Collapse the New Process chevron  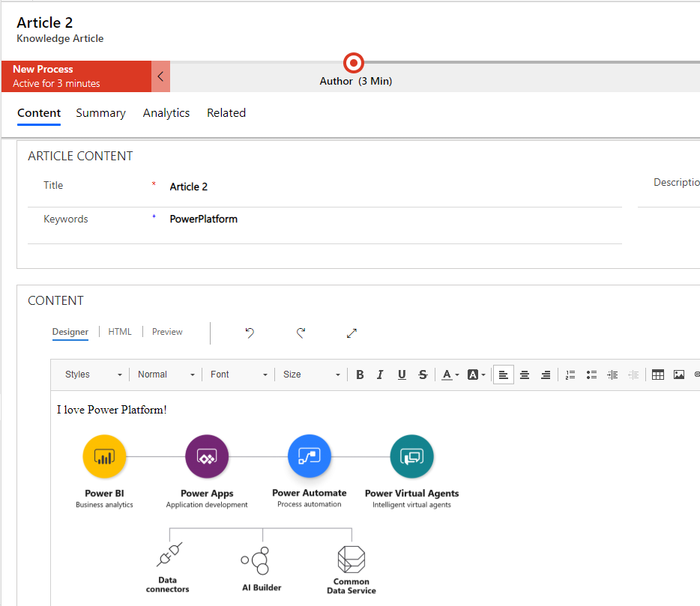tap(161, 76)
